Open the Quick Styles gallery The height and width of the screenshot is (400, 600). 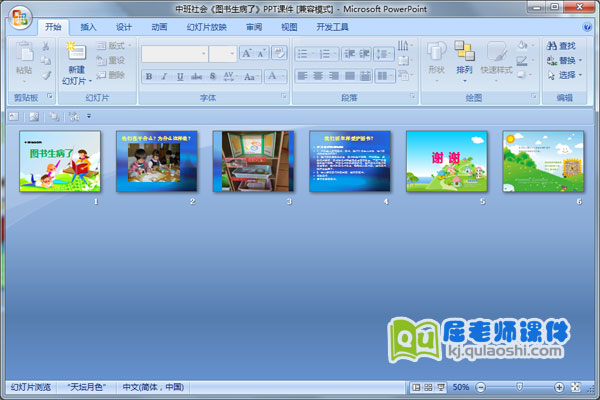496,61
